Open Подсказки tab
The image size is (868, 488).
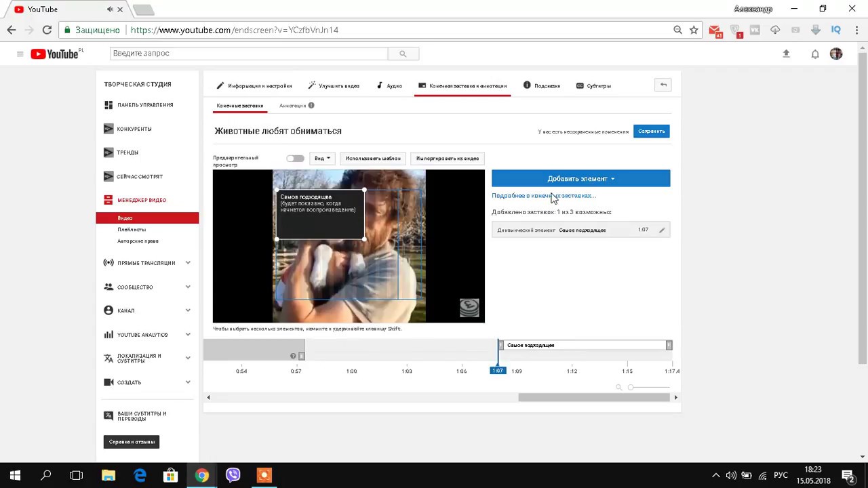[x=542, y=86]
